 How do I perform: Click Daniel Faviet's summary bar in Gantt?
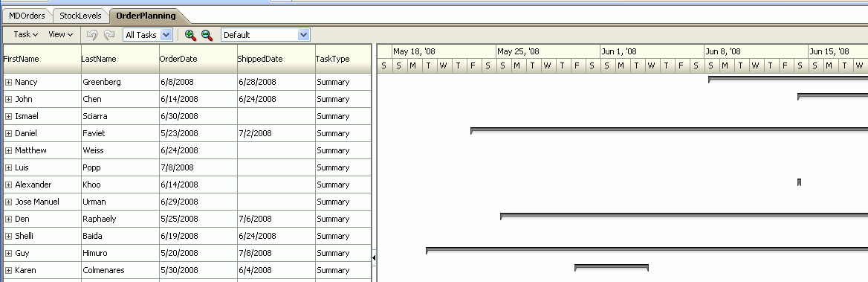click(670, 129)
